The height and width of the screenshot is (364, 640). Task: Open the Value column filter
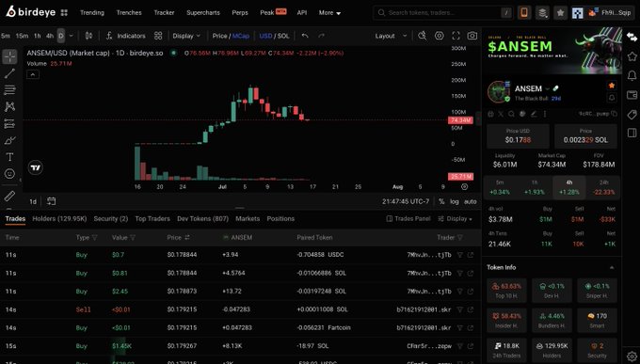point(133,238)
